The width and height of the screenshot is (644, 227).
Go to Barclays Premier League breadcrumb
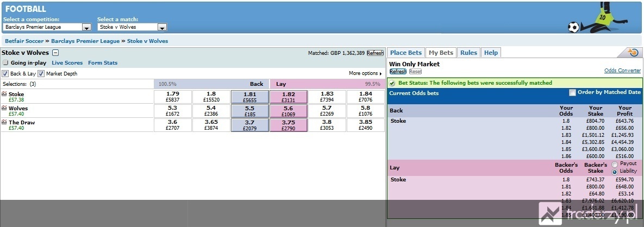point(85,41)
